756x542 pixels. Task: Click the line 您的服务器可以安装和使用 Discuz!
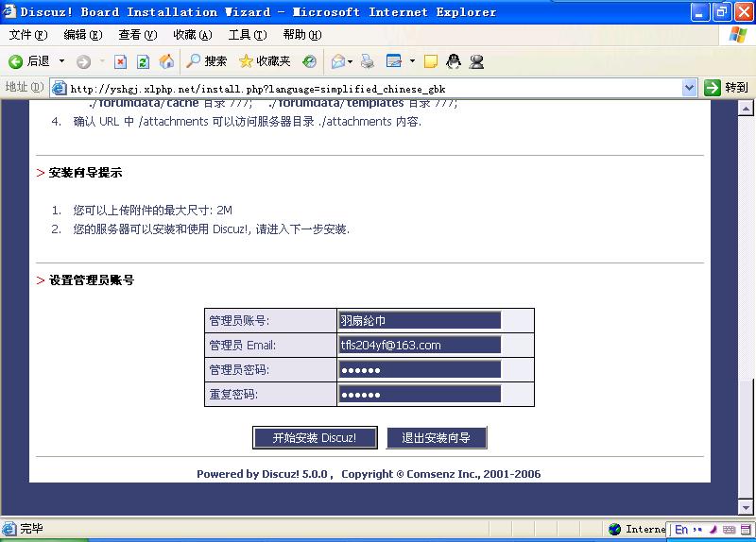click(211, 229)
